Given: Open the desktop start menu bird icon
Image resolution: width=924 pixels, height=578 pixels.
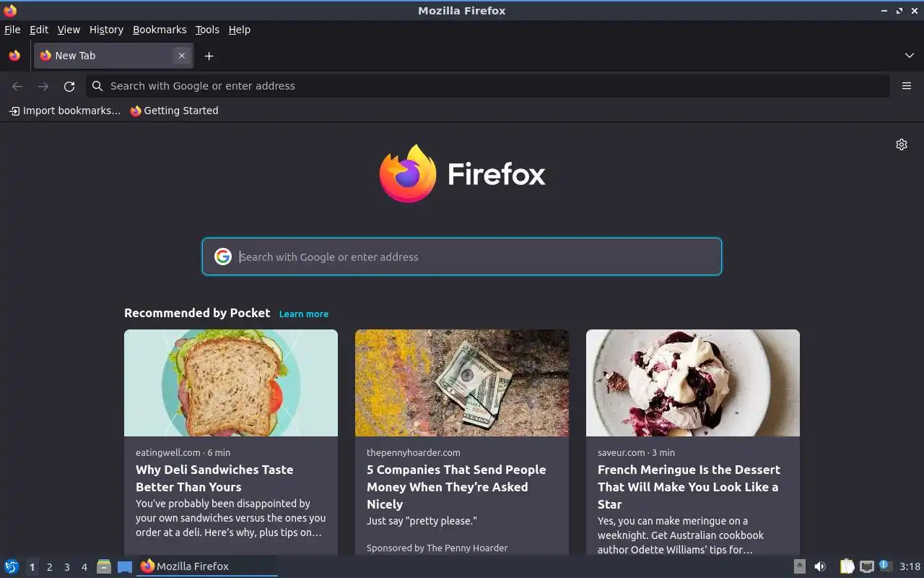Looking at the screenshot, I should (12, 566).
